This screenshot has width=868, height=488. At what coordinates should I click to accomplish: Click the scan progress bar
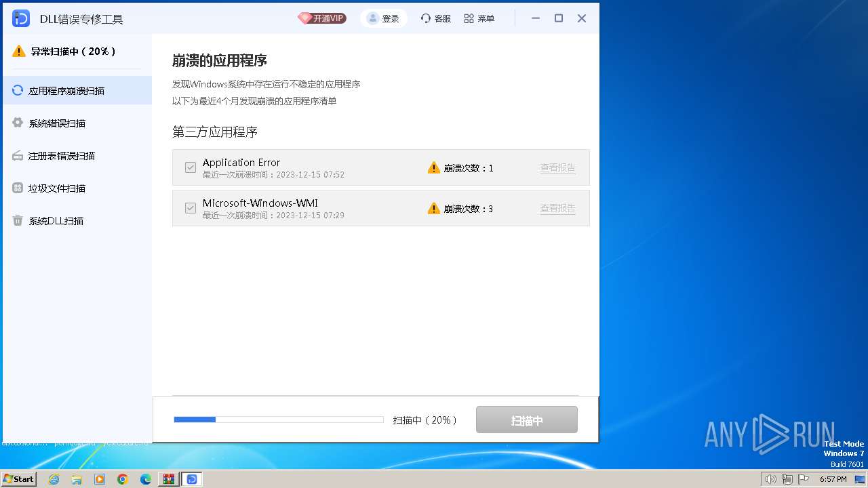(x=279, y=420)
